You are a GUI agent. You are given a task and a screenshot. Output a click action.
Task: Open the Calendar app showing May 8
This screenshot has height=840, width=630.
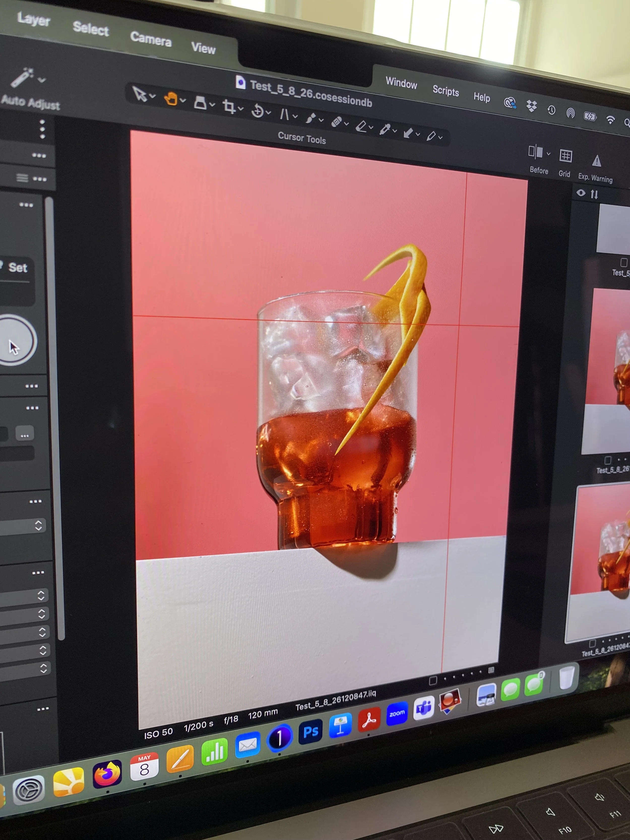tap(144, 767)
